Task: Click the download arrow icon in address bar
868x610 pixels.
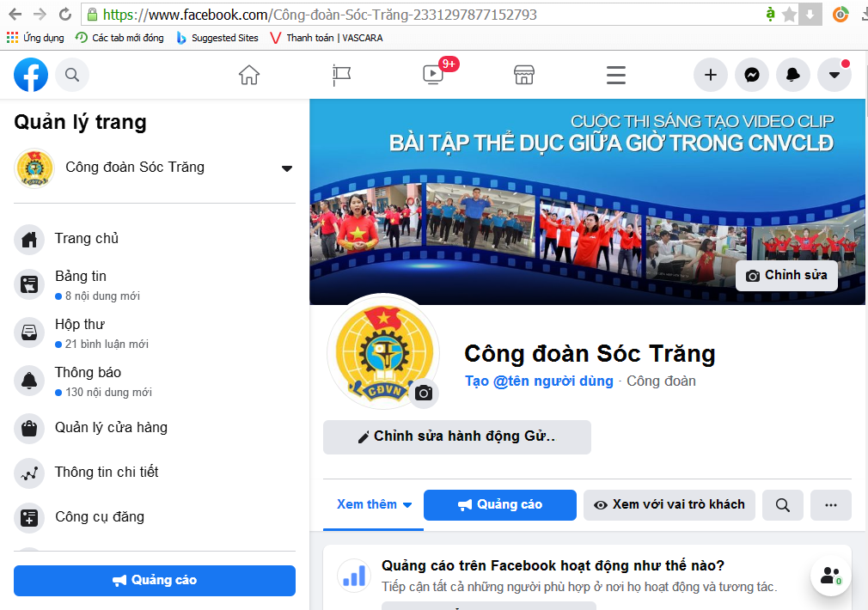Action: point(810,15)
